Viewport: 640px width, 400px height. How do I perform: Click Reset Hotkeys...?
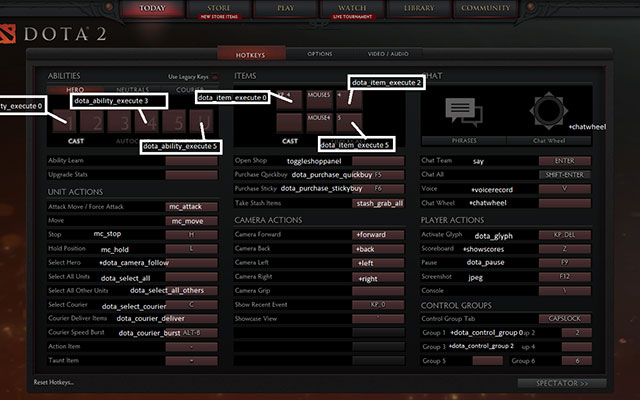click(53, 382)
